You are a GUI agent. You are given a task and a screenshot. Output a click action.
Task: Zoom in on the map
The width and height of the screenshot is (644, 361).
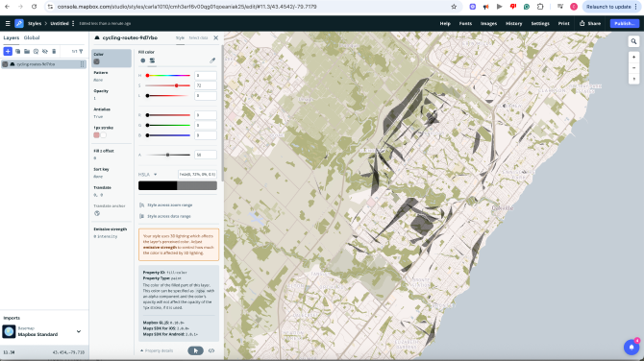point(633,57)
